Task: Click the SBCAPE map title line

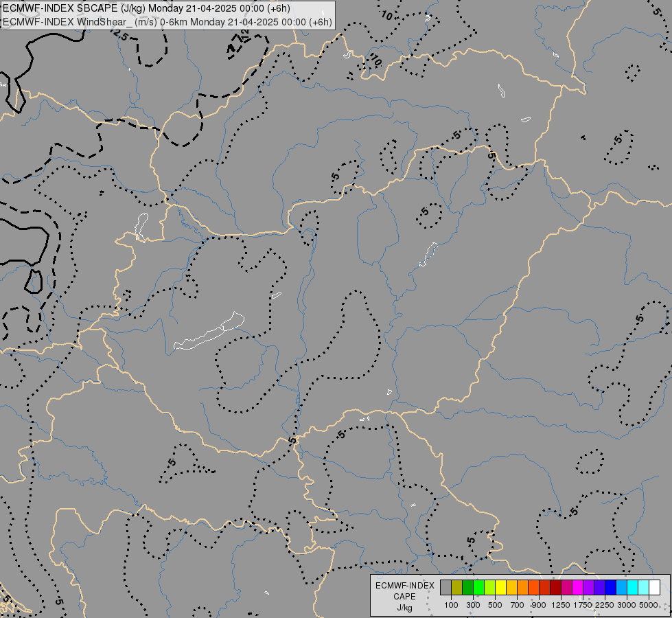Action: coord(146,8)
